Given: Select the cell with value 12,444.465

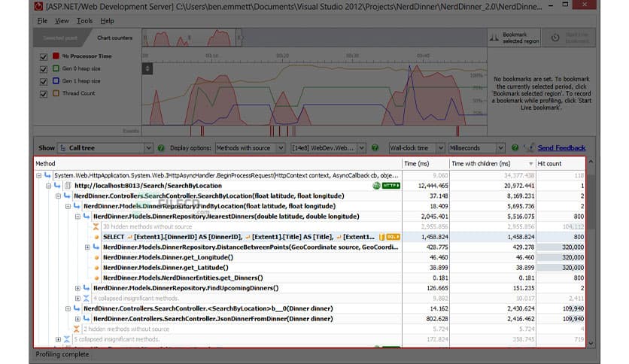Looking at the screenshot, I should tap(426, 186).
